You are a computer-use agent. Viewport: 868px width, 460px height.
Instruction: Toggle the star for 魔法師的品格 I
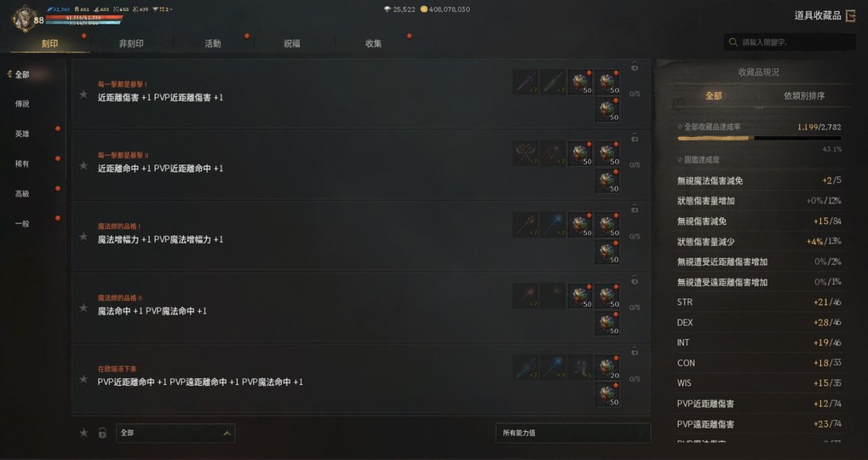(83, 236)
